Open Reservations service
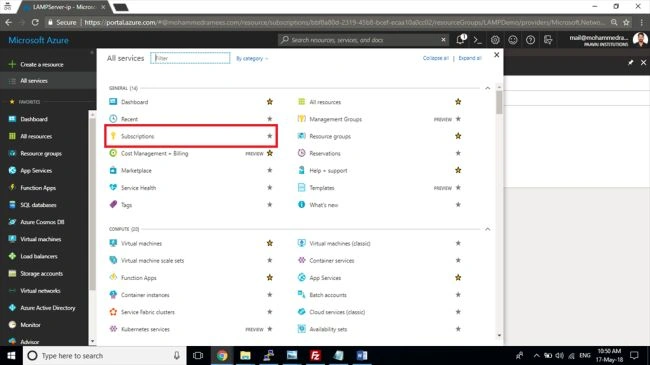650x365 pixels. pos(325,153)
